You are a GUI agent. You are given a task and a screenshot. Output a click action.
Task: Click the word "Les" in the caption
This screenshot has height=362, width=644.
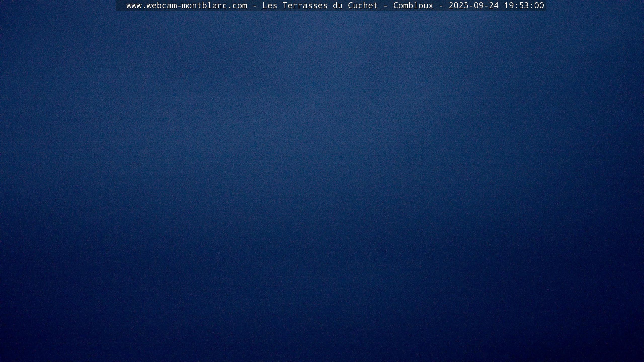point(270,6)
